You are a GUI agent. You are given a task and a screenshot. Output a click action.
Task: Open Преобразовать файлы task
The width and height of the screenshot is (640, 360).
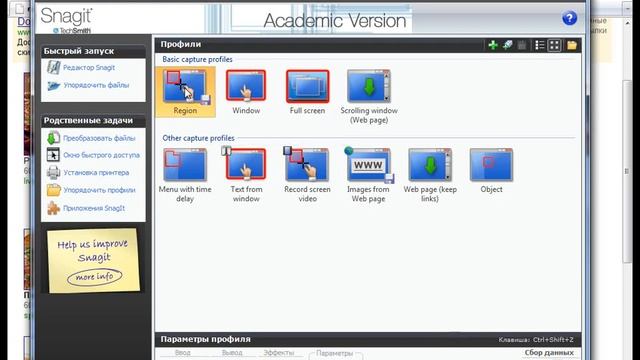[x=99, y=138]
